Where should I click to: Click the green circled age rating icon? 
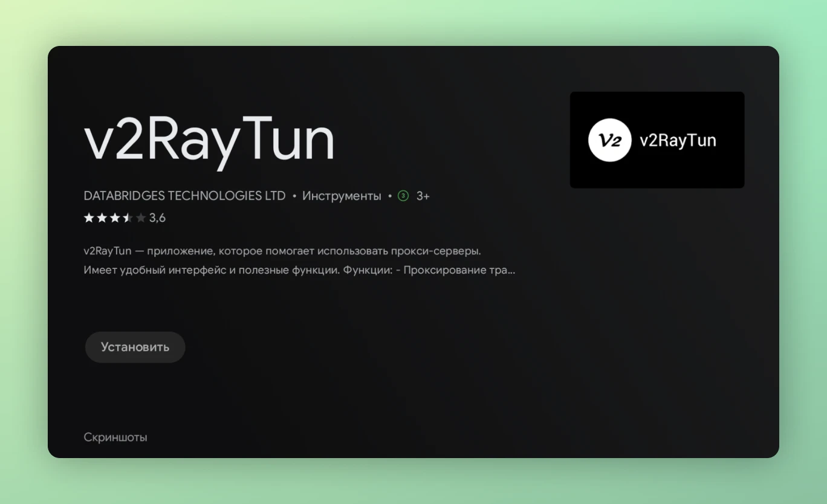[x=403, y=196]
